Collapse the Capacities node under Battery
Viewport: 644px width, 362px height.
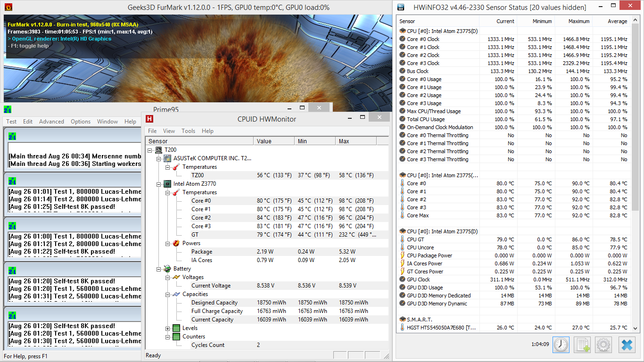tap(167, 294)
